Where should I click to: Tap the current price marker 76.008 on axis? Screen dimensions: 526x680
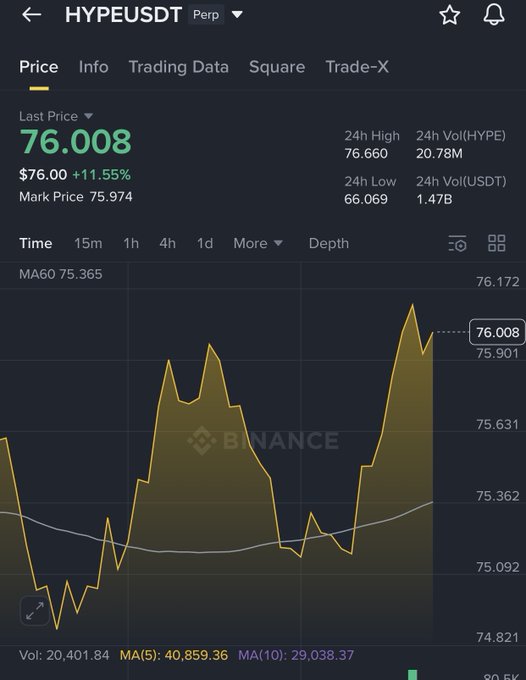497,332
